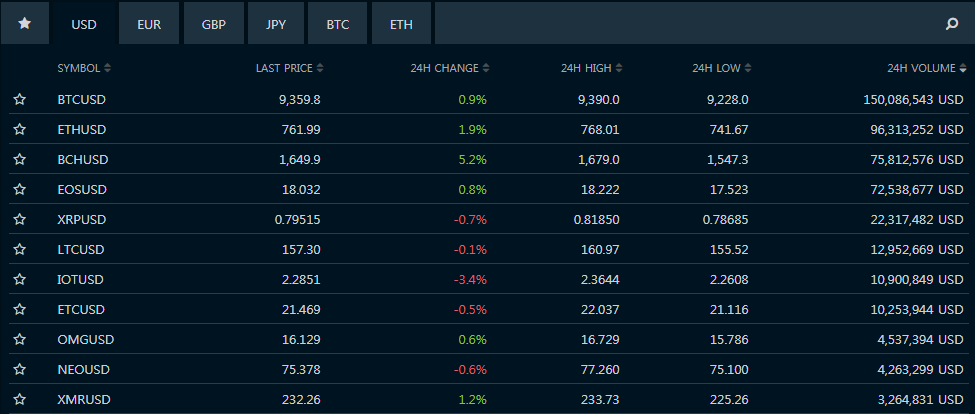Favorite NEOUSD using its star

19,370
